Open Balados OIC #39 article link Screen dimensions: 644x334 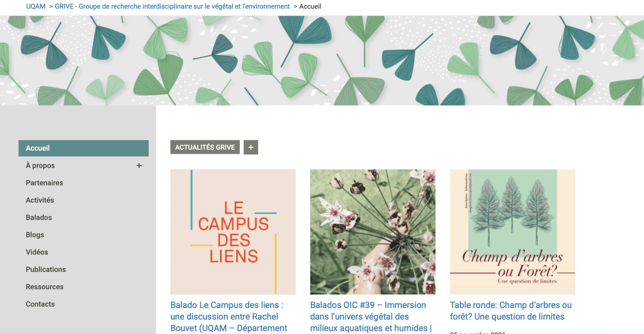click(371, 317)
